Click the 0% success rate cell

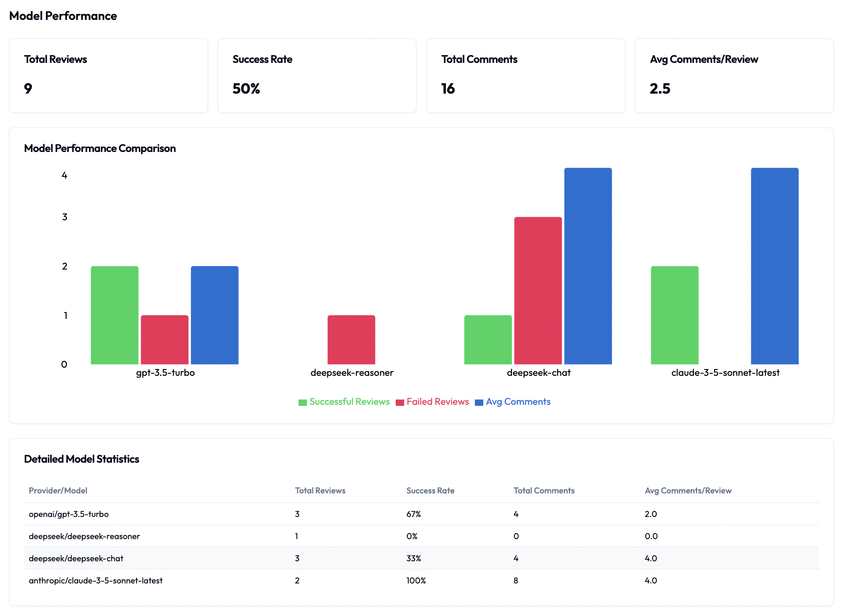412,536
